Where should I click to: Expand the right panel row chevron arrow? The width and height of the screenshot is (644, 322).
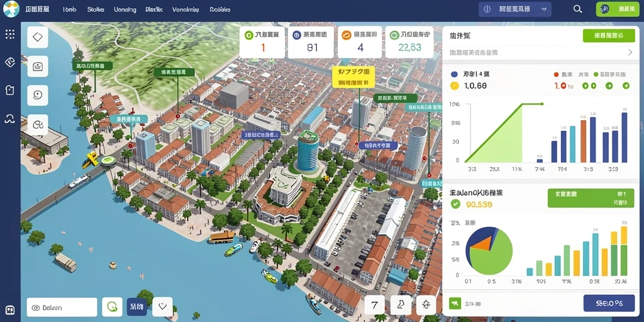click(x=630, y=53)
